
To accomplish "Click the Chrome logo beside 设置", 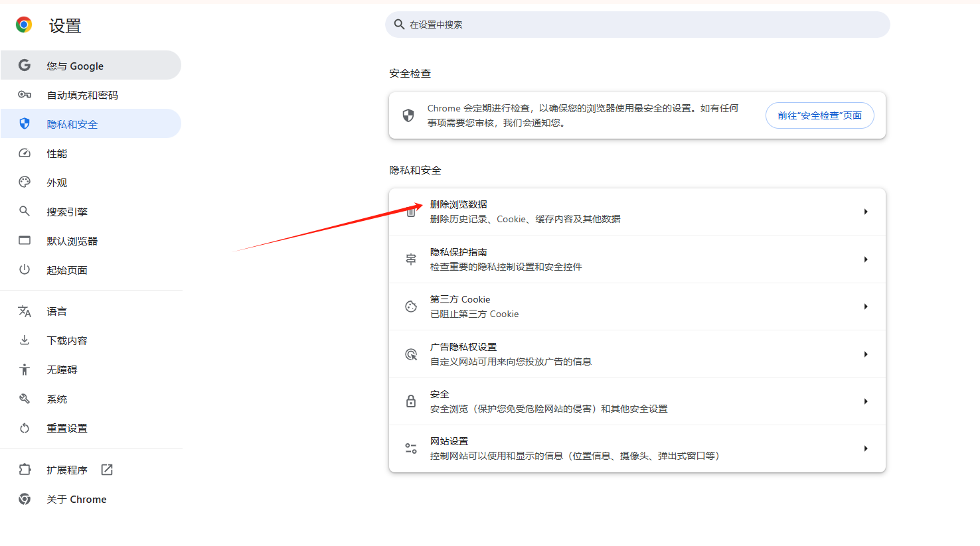I will pos(24,25).
